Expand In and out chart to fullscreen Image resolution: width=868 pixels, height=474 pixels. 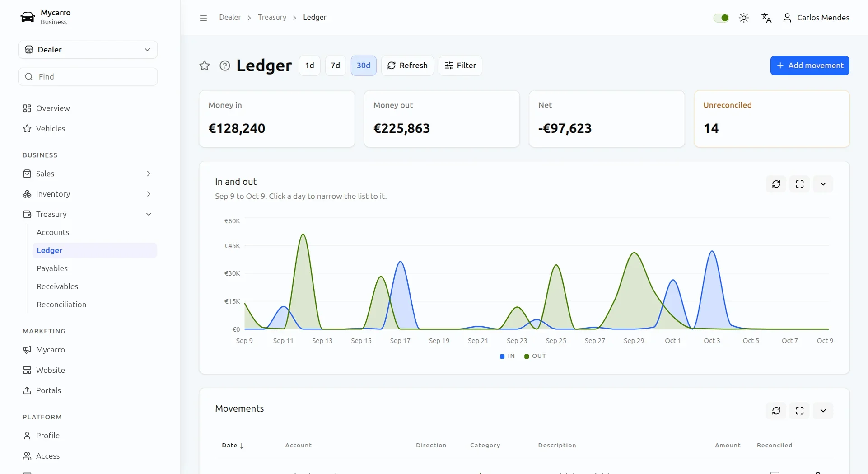tap(800, 184)
